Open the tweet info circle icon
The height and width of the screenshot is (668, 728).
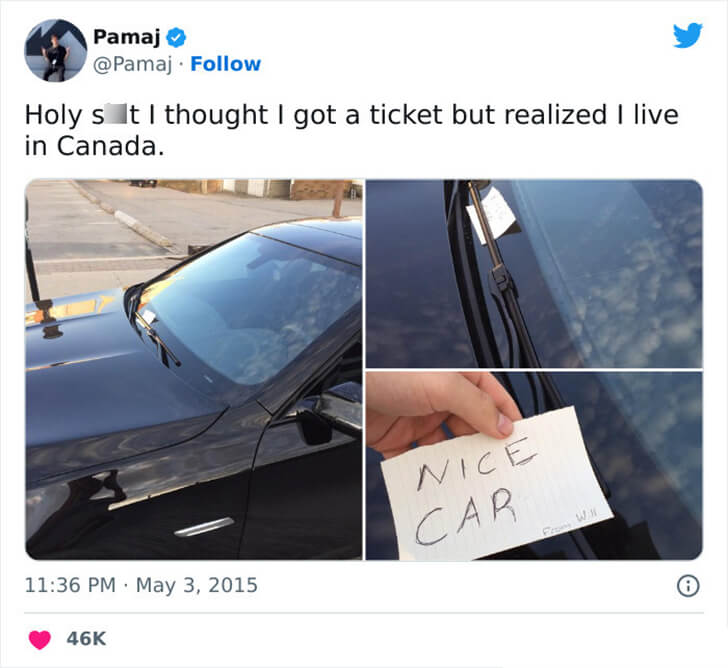(x=688, y=585)
